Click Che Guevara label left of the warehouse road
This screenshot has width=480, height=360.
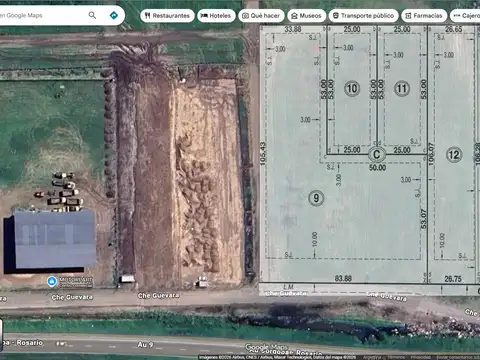click(72, 297)
